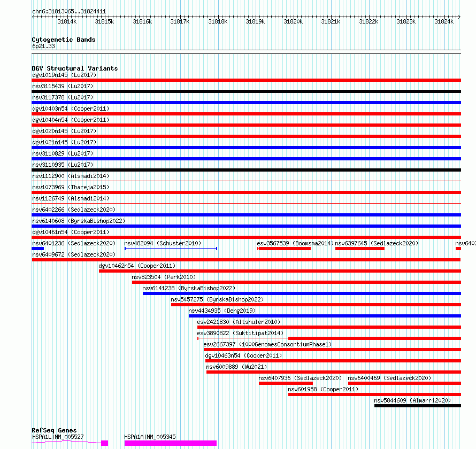Select nsv6397645 (Sedlazeck2020) red bar
This screenshot has height=449, width=476.
coord(360,249)
